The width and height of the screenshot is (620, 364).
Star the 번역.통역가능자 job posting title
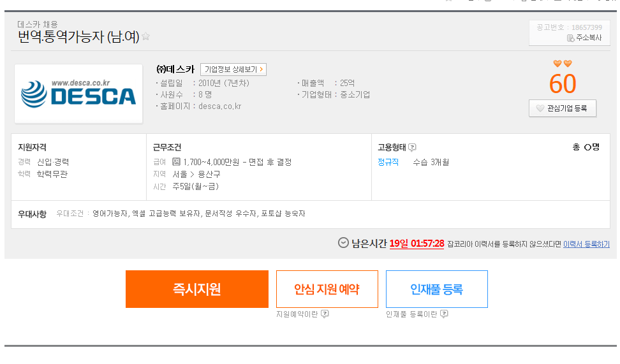tap(145, 36)
